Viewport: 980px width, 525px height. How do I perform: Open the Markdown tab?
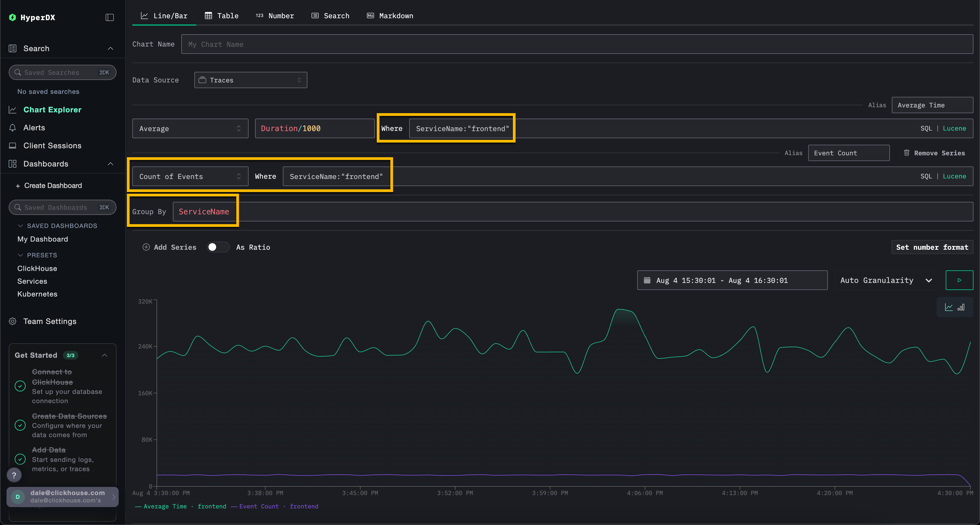click(x=390, y=16)
